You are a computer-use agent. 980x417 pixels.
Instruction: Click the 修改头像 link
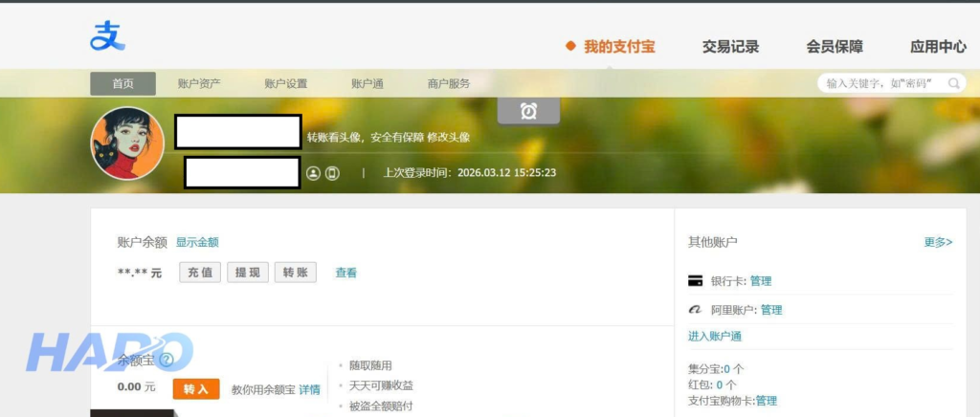pos(449,138)
